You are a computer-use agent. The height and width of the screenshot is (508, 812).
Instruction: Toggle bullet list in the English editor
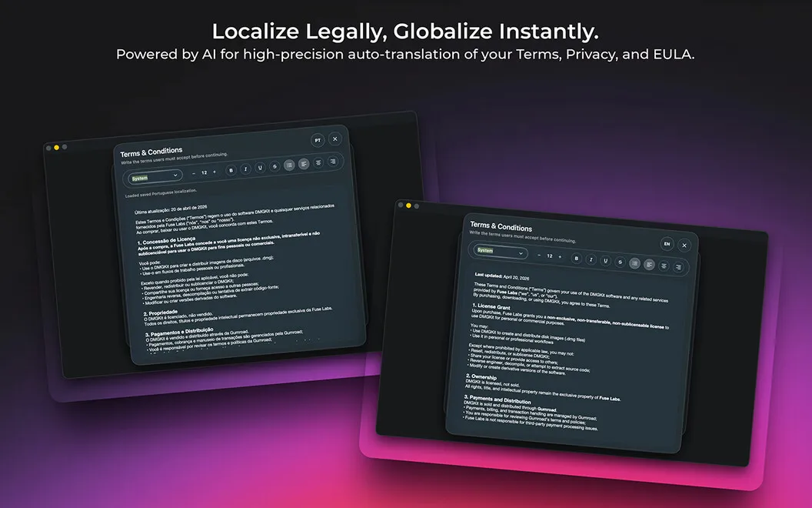[x=634, y=263]
